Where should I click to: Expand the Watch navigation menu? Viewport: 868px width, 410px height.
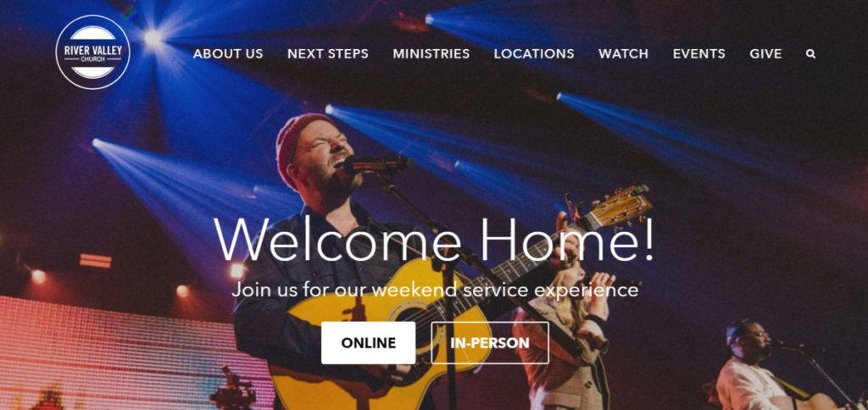623,53
